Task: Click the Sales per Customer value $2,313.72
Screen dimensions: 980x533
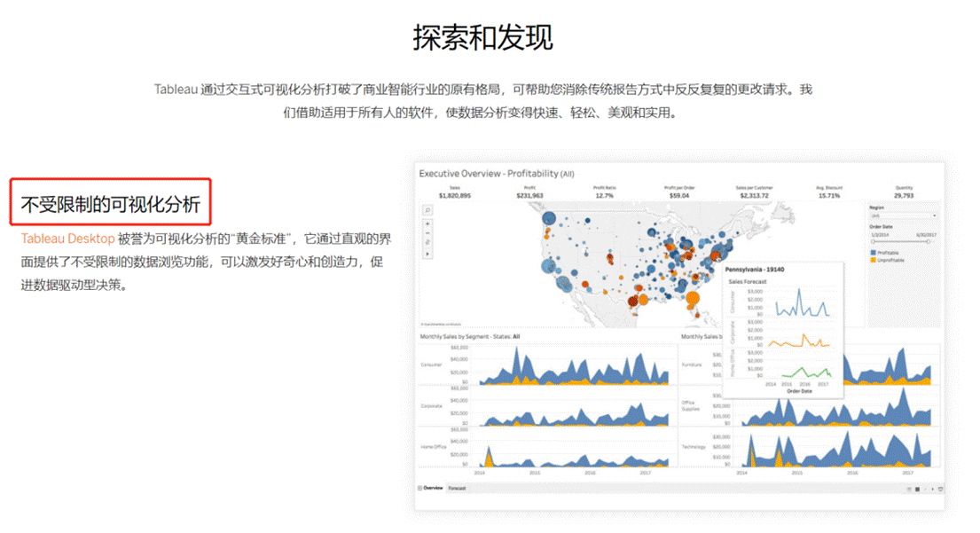Action: [x=755, y=196]
